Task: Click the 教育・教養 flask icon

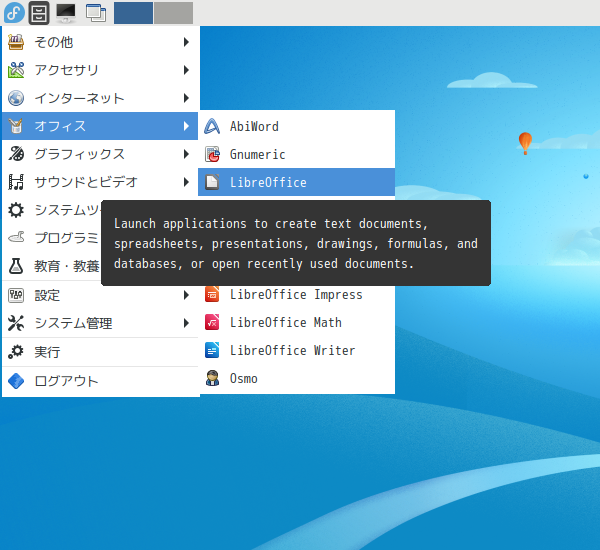Action: click(16, 266)
